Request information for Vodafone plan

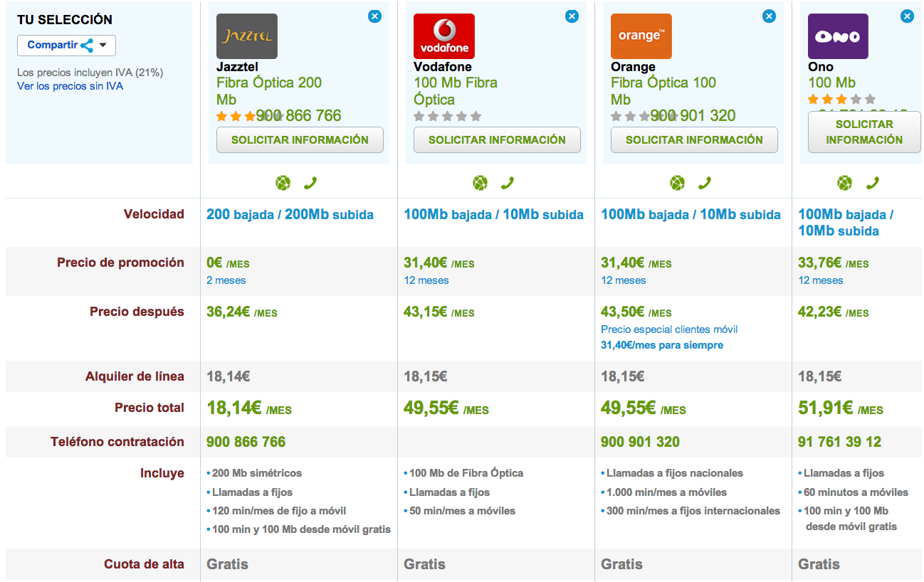[x=497, y=140]
